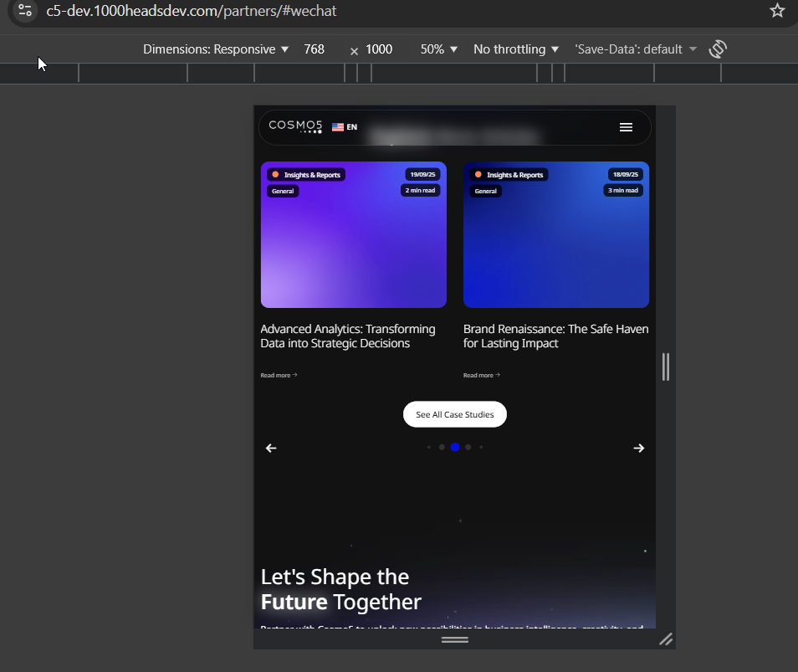Image resolution: width=798 pixels, height=672 pixels.
Task: Open the purple Advanced Analytics card image
Action: 354,234
